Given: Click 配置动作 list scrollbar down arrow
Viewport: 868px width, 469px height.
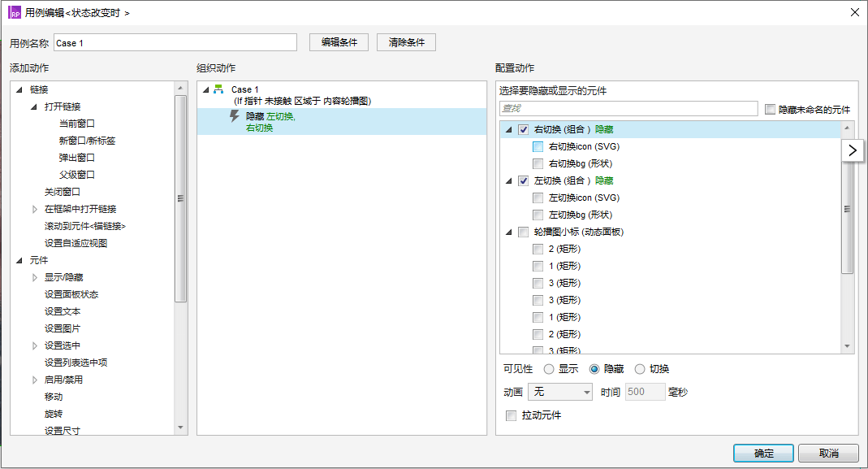Looking at the screenshot, I should pyautogui.click(x=847, y=346).
